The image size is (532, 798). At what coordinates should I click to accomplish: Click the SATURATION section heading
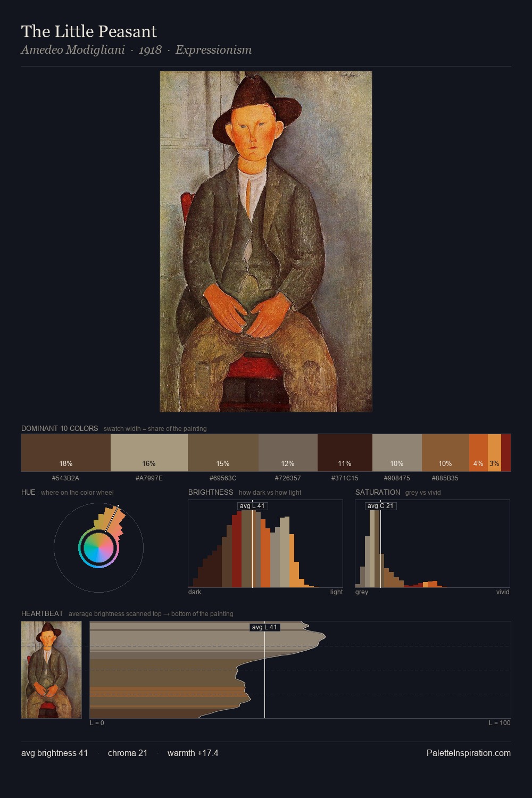pyautogui.click(x=378, y=492)
